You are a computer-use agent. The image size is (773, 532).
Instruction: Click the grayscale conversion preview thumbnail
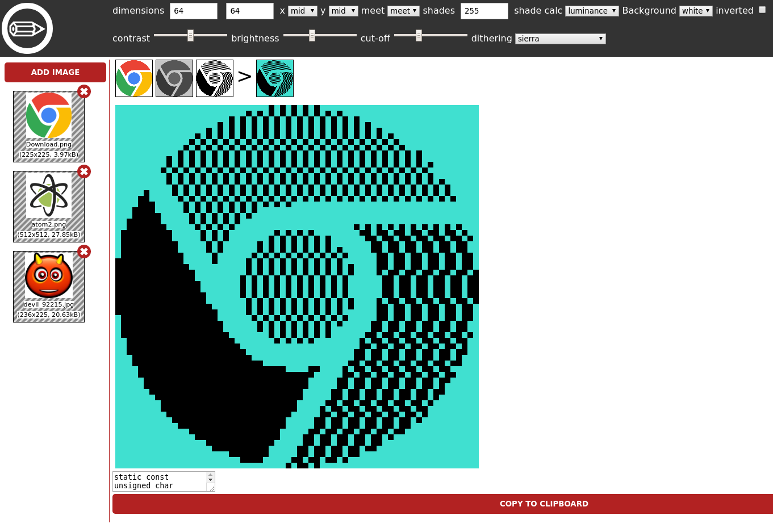click(x=174, y=78)
